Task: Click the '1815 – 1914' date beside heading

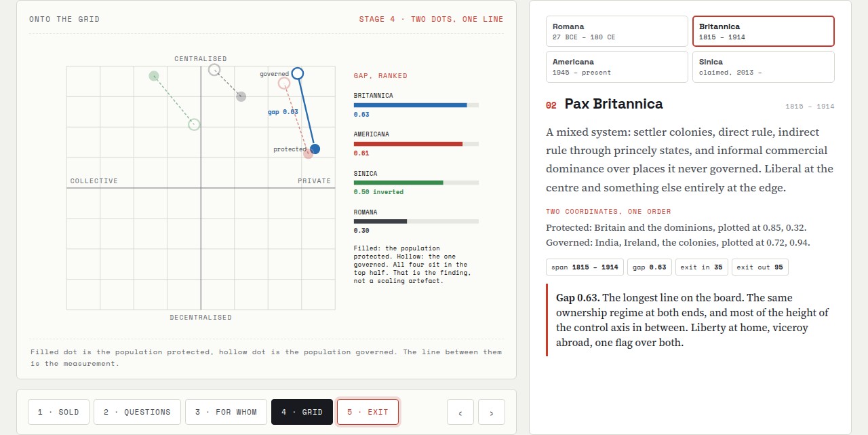Action: click(x=810, y=107)
